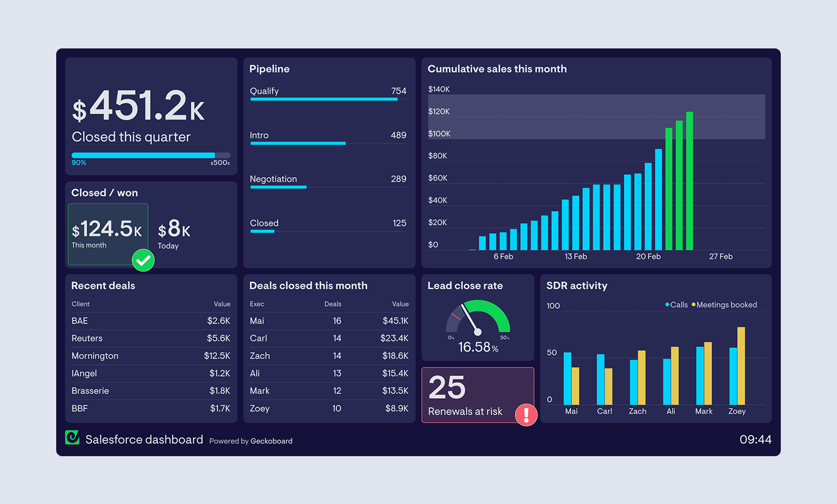Click the tallest green bar in cumulative sales
Viewport: 837px width, 504px height.
(x=689, y=181)
